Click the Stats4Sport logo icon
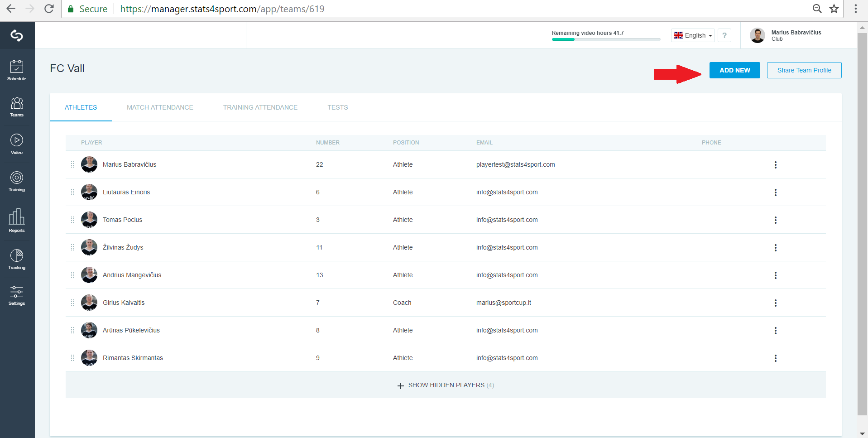Screen dimensions: 868x438 point(17,35)
